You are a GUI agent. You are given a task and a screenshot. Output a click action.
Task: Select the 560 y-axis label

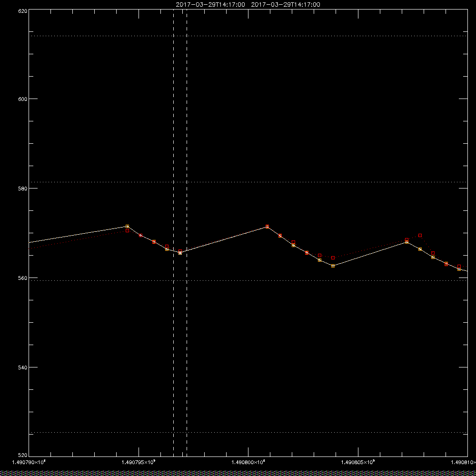click(23, 278)
